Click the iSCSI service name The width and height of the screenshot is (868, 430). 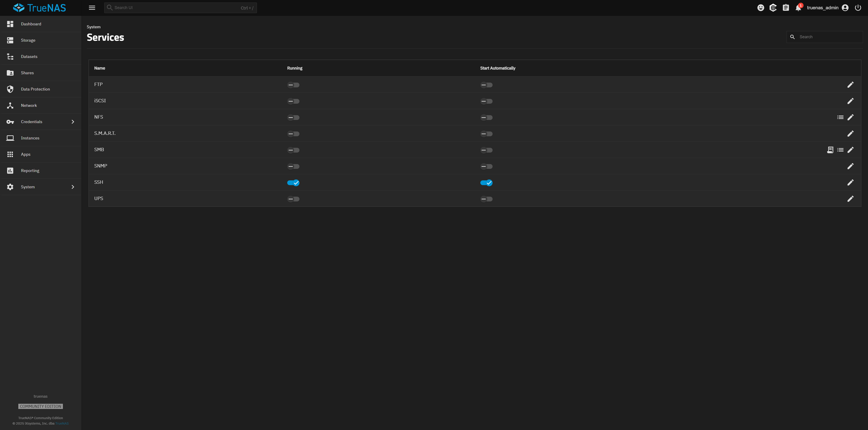100,101
